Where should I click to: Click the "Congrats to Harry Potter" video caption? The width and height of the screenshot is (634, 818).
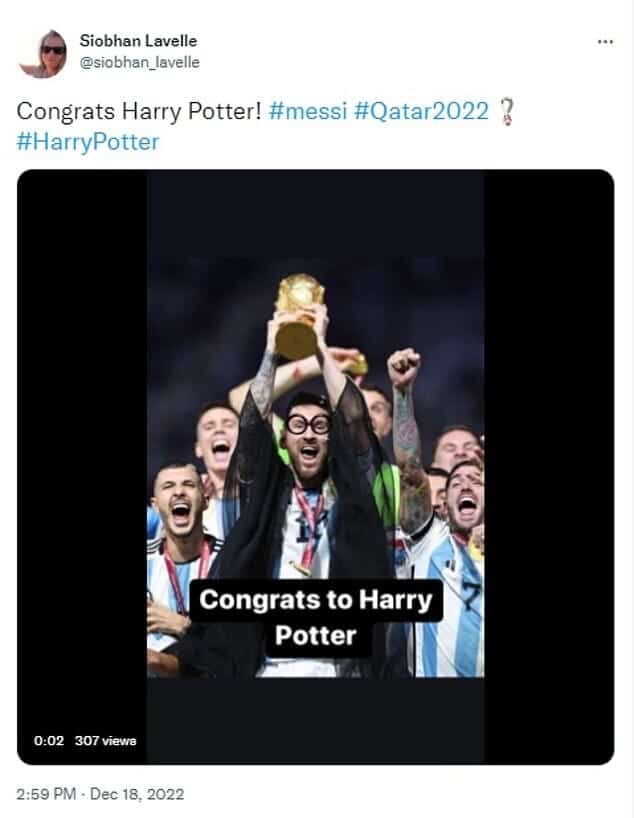coord(315,617)
